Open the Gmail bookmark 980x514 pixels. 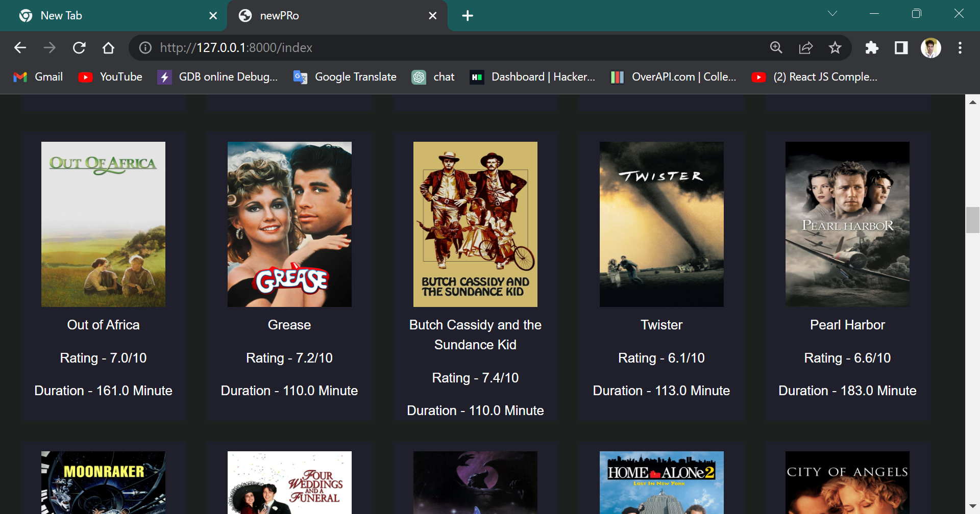tap(38, 77)
